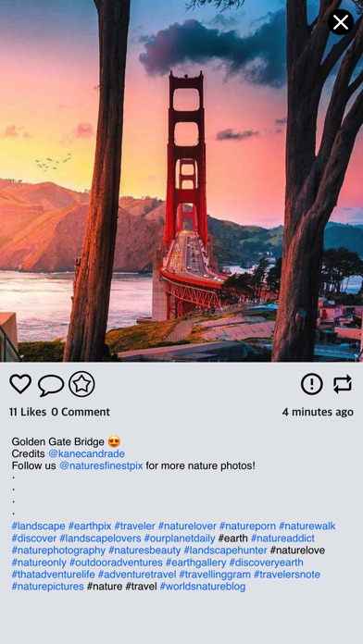Viewport: 363px width, 644px height.
Task: Open the #worldsnatureblog hashtag
Action: pos(203,586)
